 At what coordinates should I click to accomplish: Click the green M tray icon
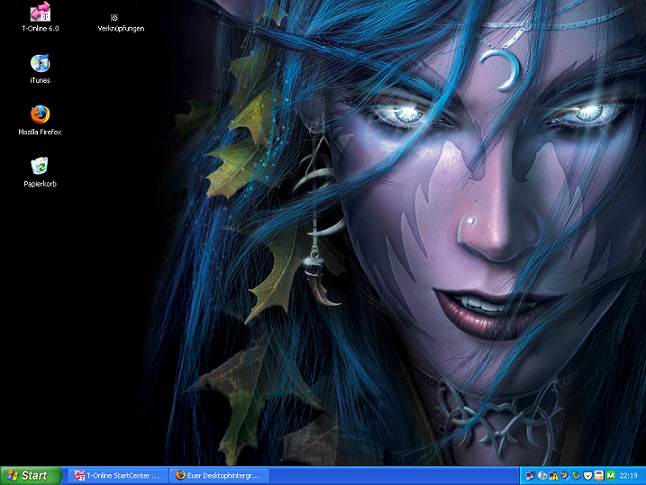point(610,476)
